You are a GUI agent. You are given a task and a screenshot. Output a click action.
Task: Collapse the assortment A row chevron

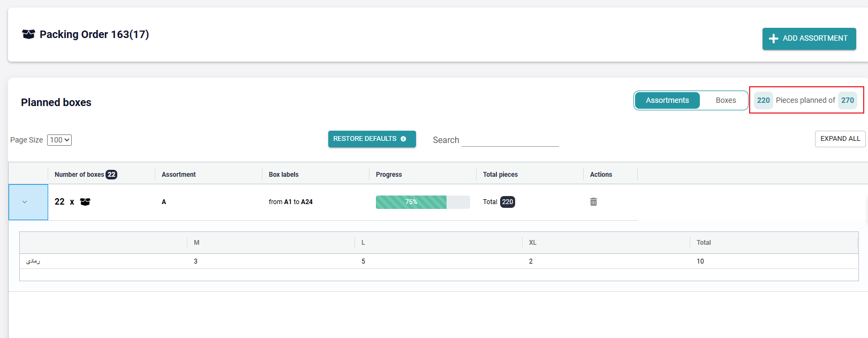25,202
